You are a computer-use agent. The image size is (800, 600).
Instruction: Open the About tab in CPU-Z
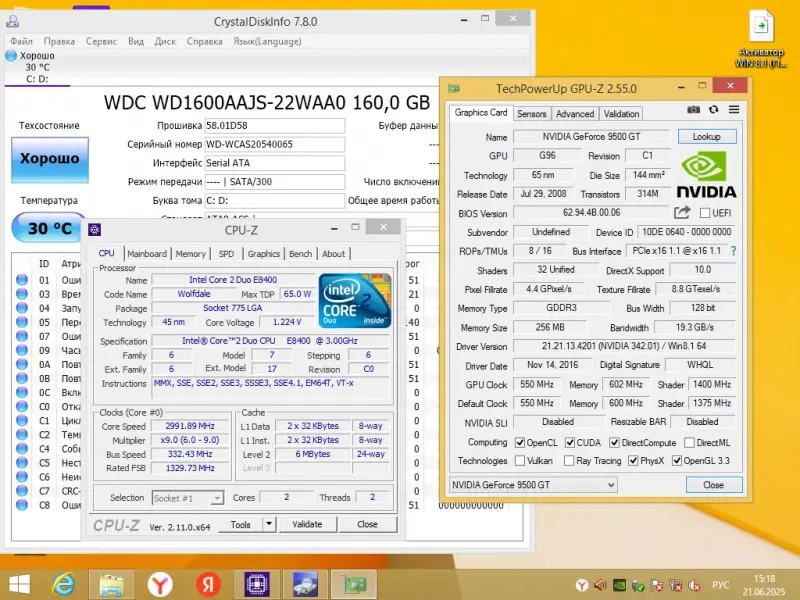click(334, 254)
